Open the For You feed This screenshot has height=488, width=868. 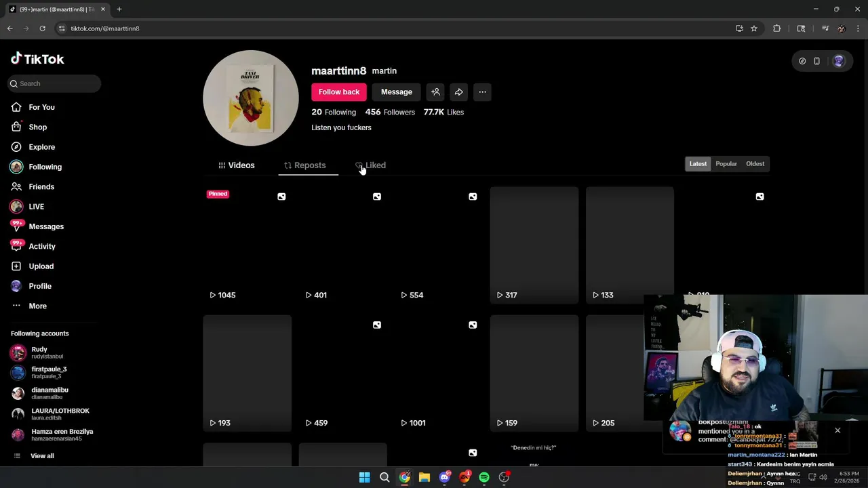click(33, 107)
